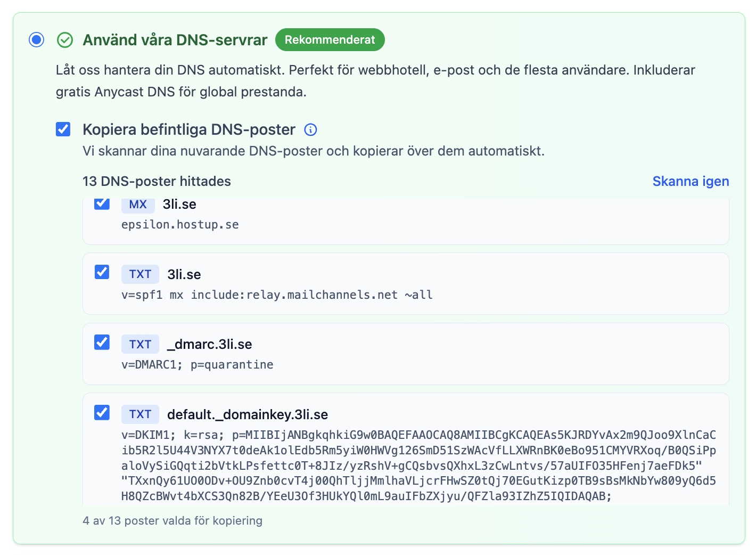
Task: Click the epsilon.hostup.se MX value
Action: point(179,224)
